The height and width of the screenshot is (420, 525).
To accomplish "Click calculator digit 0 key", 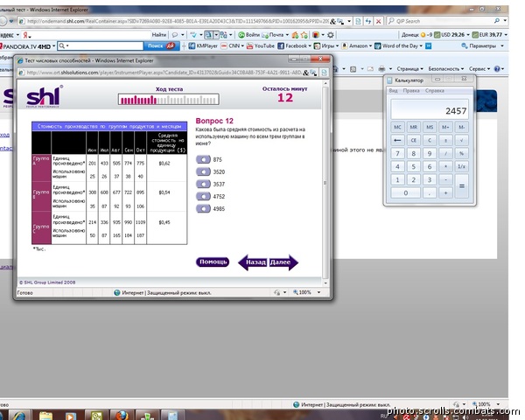I will click(x=405, y=192).
